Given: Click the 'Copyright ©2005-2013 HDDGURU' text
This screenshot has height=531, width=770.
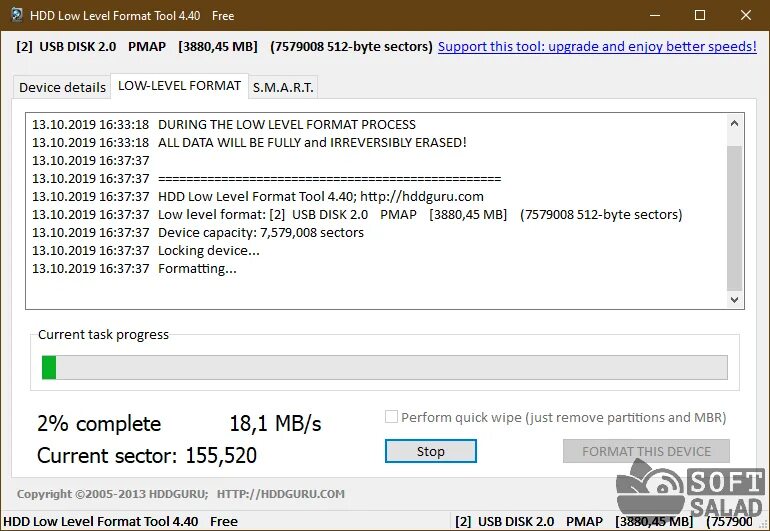Looking at the screenshot, I should [112, 494].
